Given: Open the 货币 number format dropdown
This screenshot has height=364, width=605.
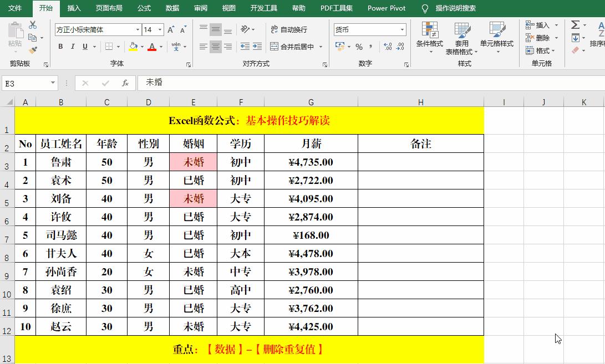Looking at the screenshot, I should [403, 29].
